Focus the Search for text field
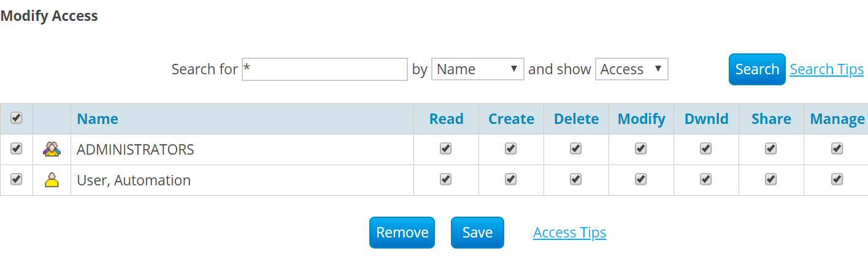 pos(325,69)
